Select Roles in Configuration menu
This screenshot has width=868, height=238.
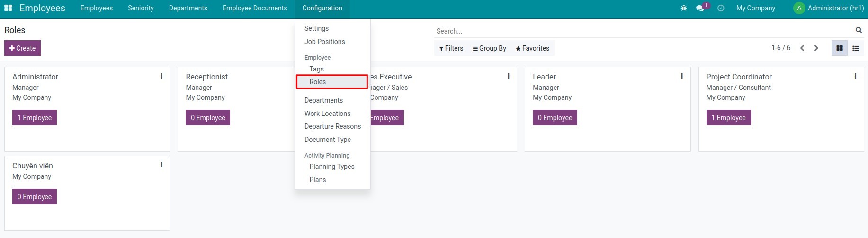click(318, 82)
